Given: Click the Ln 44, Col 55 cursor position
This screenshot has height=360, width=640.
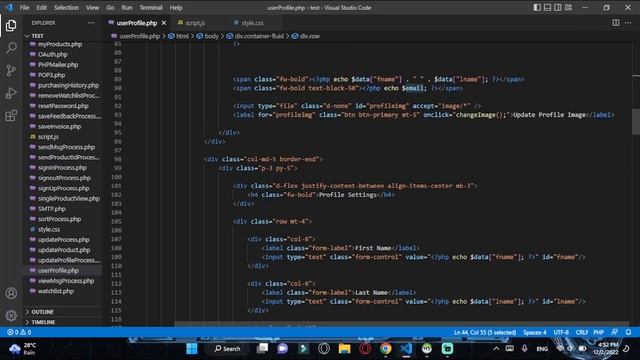Looking at the screenshot, I should coord(484,332).
